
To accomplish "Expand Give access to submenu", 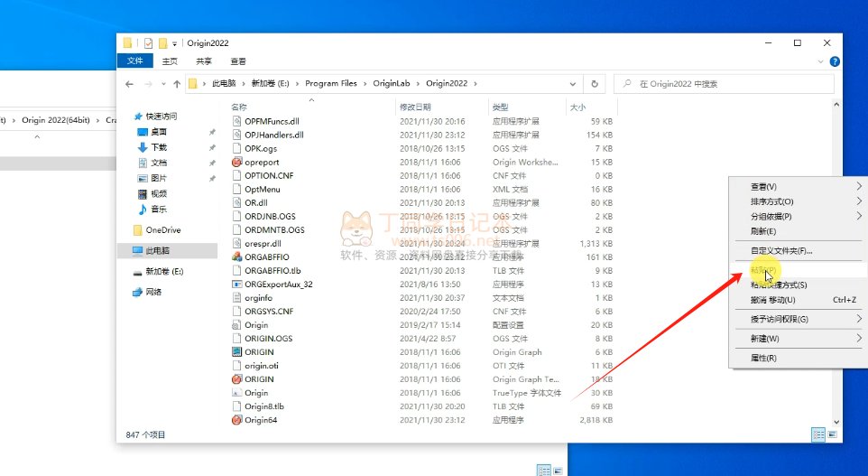I will (x=799, y=319).
